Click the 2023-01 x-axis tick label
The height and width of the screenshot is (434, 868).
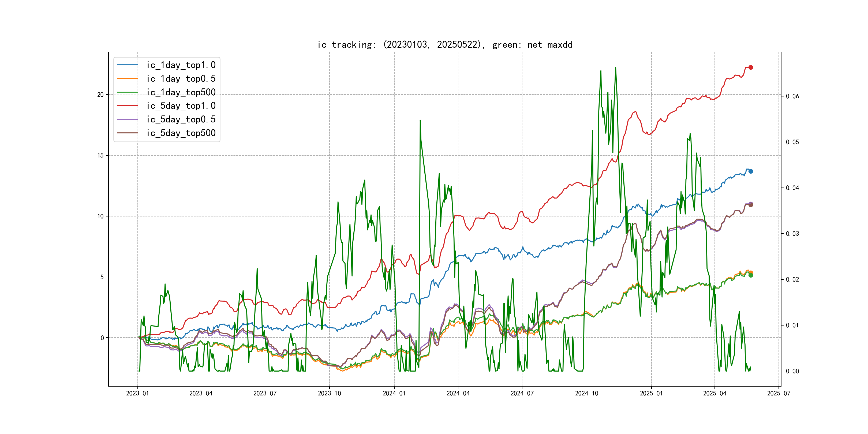pyautogui.click(x=137, y=393)
